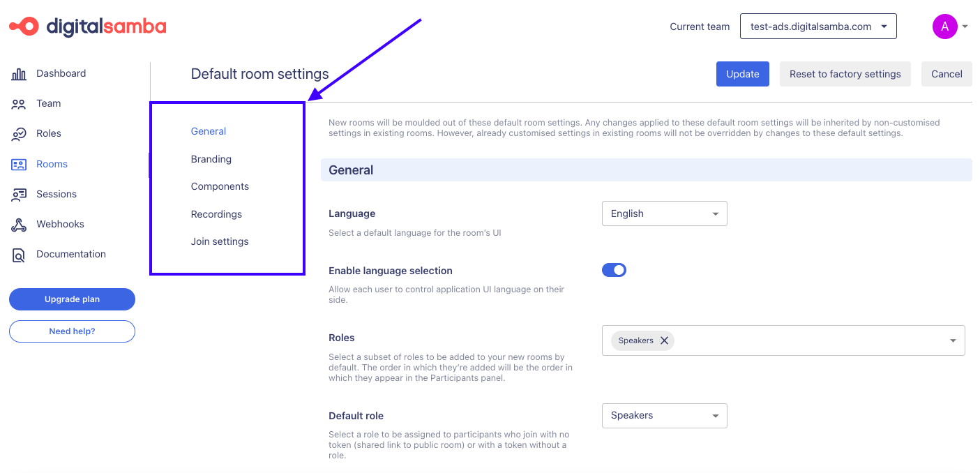The image size is (980, 473).
Task: Click Reset to factory settings
Action: coord(845,73)
